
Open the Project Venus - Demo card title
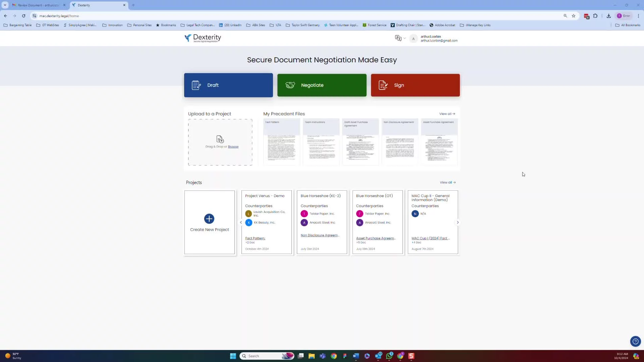pos(265,196)
